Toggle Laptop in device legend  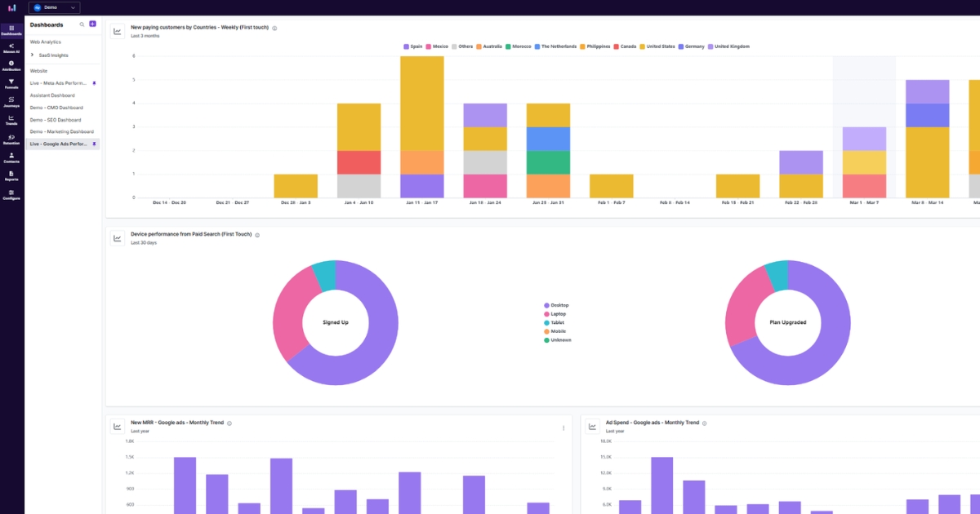(x=555, y=314)
